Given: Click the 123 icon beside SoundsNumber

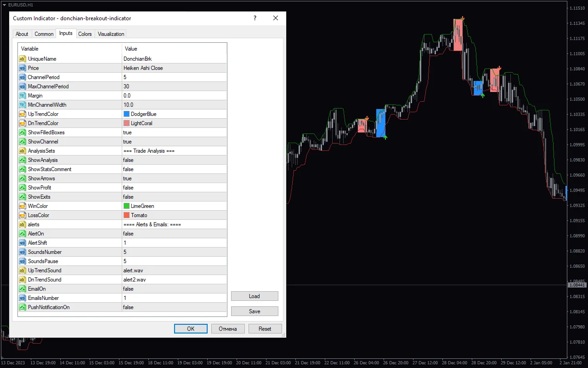Looking at the screenshot, I should pyautogui.click(x=22, y=252).
